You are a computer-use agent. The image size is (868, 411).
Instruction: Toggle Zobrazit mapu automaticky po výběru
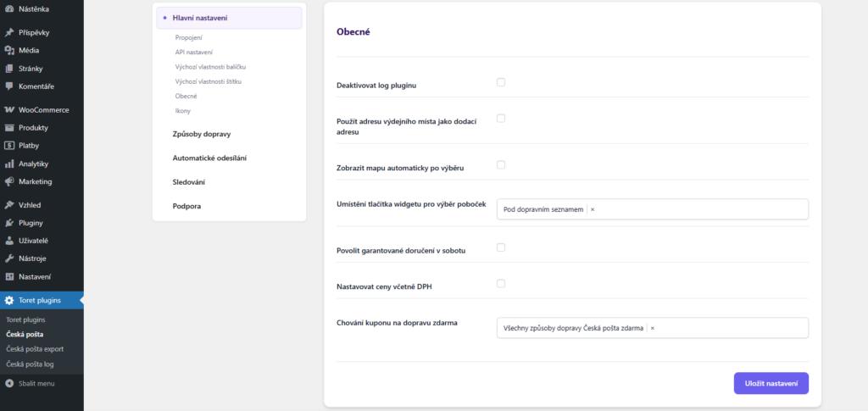(501, 165)
